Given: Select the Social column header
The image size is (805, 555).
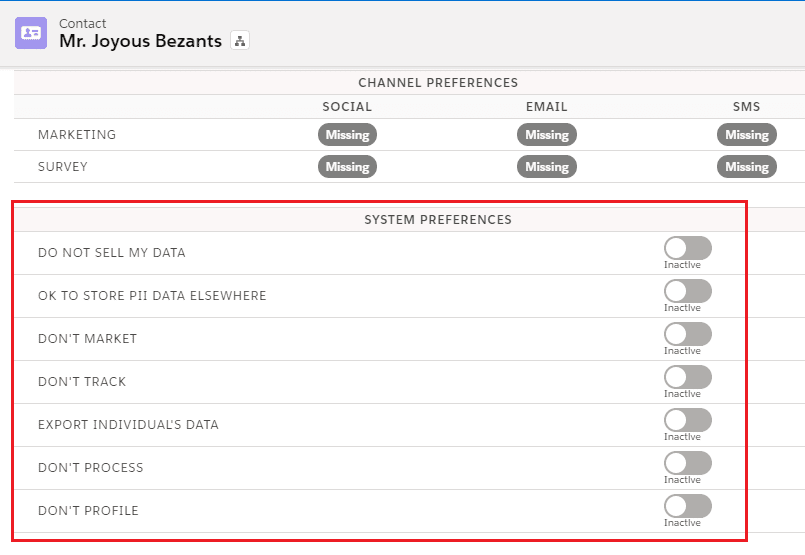Looking at the screenshot, I should [x=347, y=107].
